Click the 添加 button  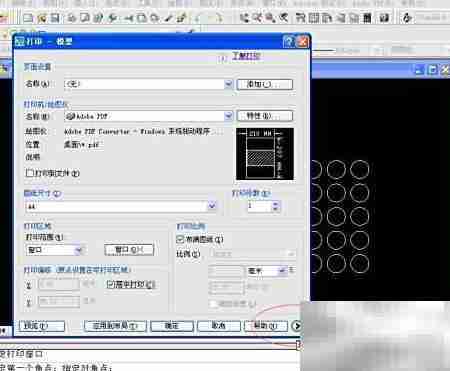tap(265, 84)
